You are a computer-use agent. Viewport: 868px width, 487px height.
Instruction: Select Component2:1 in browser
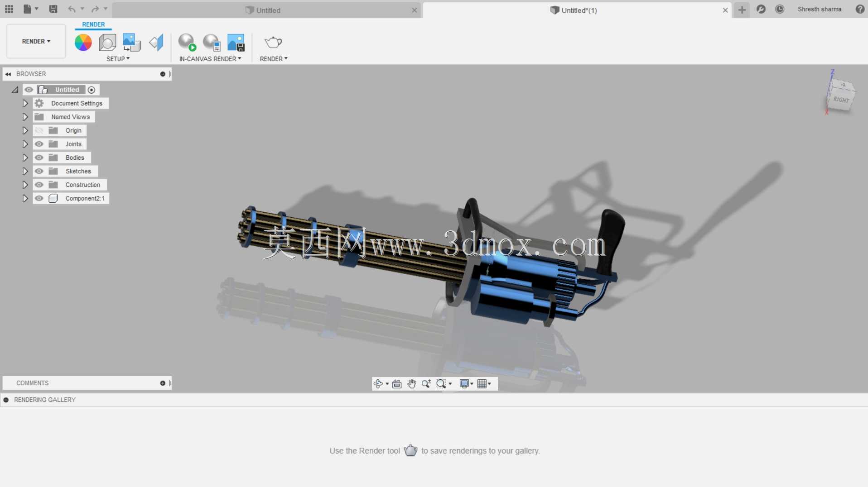[85, 198]
